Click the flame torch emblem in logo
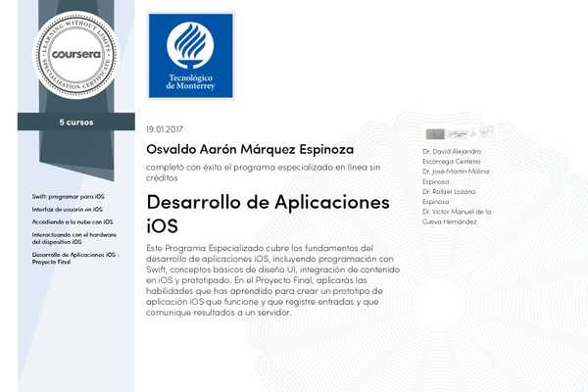 [x=190, y=45]
